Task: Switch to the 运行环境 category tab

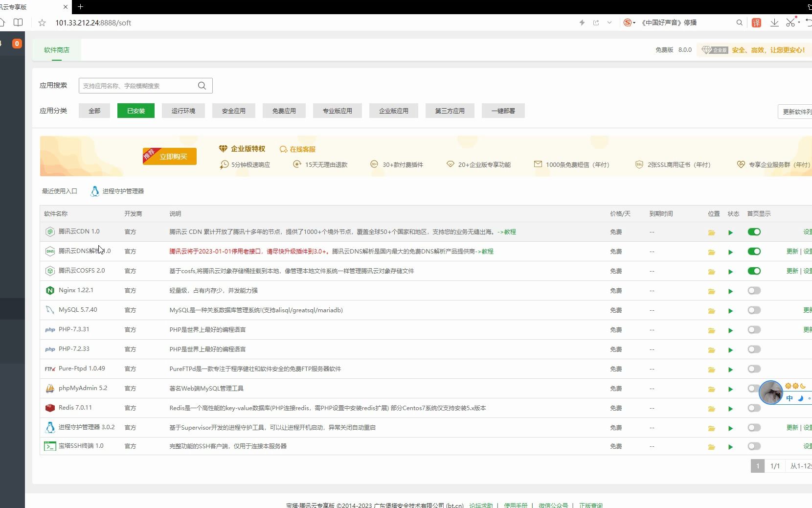Action: click(183, 111)
